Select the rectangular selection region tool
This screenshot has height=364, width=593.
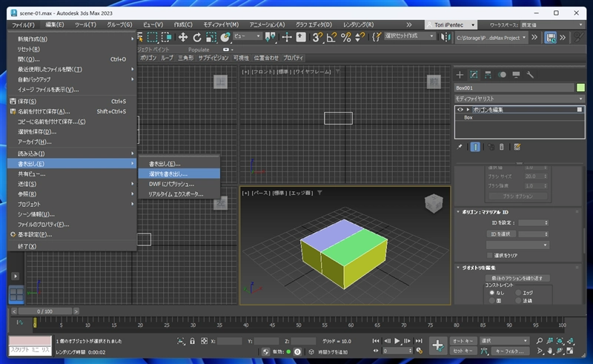click(153, 37)
